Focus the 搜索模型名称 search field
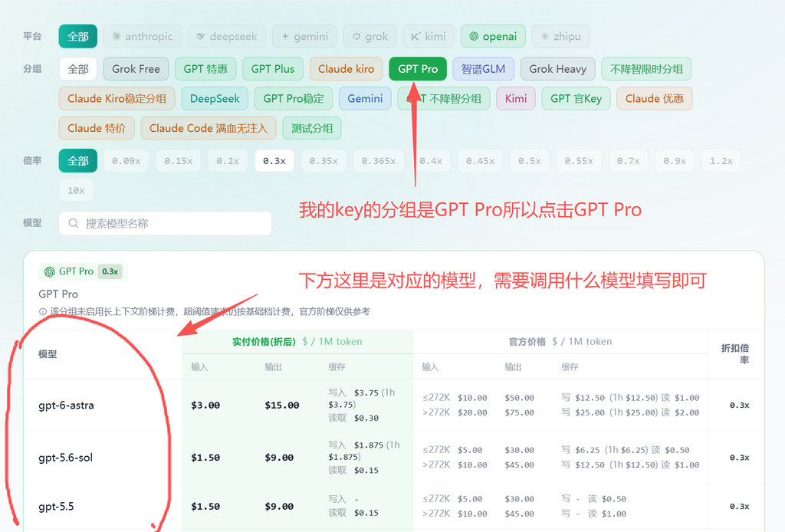 point(166,223)
